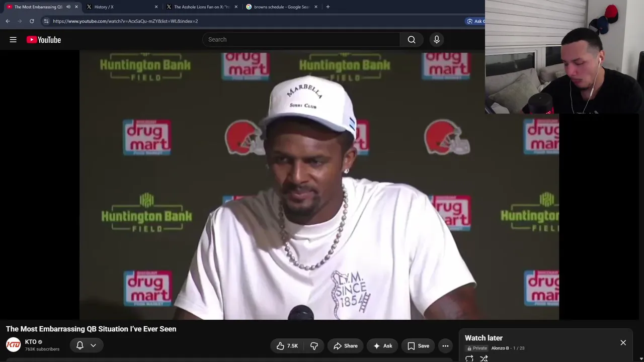Click the search magnifier button
This screenshot has width=644, height=362.
(x=412, y=40)
